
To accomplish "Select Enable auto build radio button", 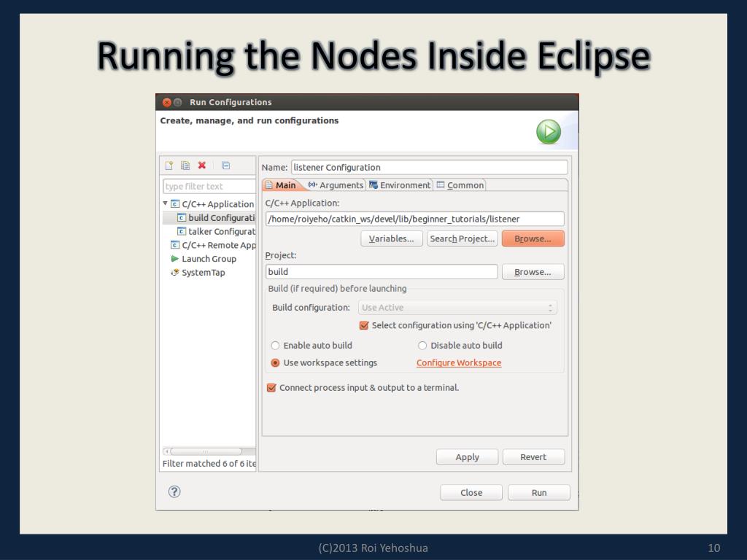I will [275, 345].
